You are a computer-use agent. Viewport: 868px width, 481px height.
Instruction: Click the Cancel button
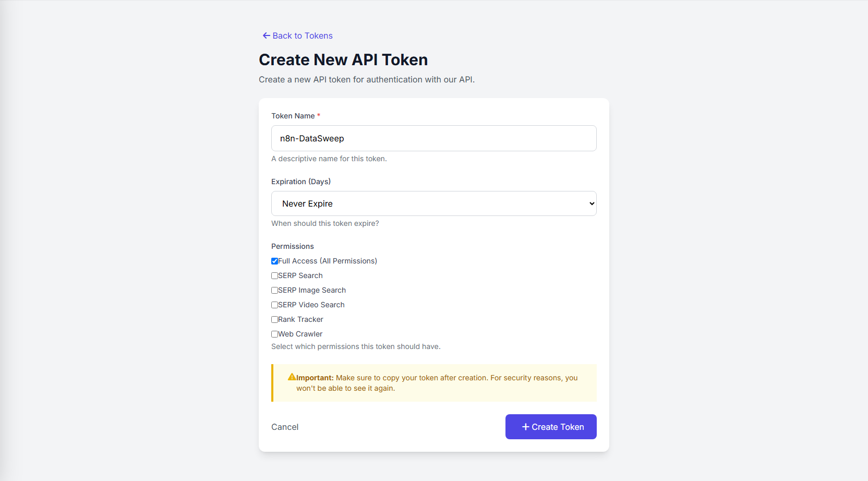coord(285,427)
